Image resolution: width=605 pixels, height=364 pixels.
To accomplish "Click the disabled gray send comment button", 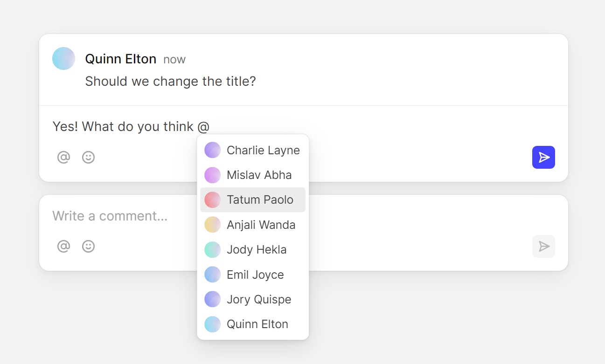I will (x=543, y=246).
